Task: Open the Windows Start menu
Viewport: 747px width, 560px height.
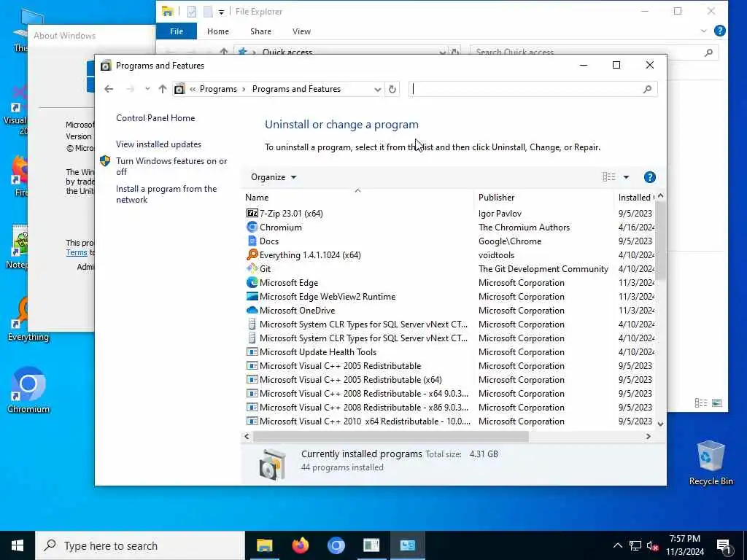Action: (x=18, y=545)
